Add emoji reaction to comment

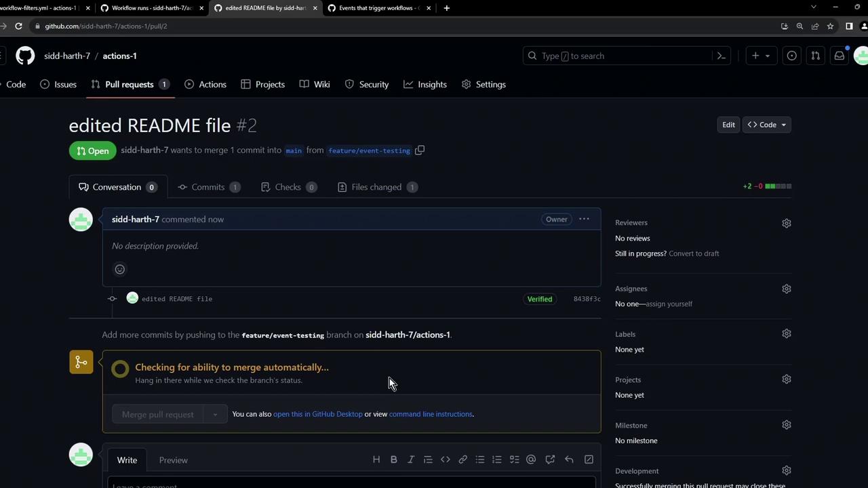click(x=120, y=269)
